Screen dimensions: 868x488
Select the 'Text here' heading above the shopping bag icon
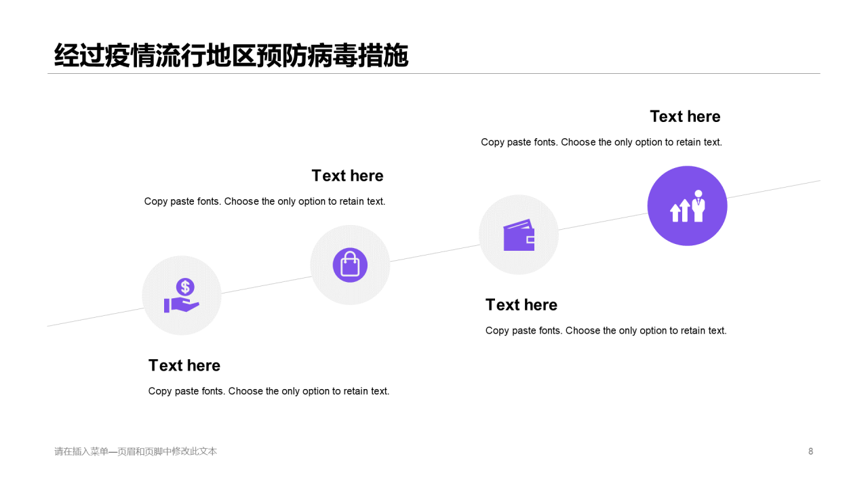point(347,176)
